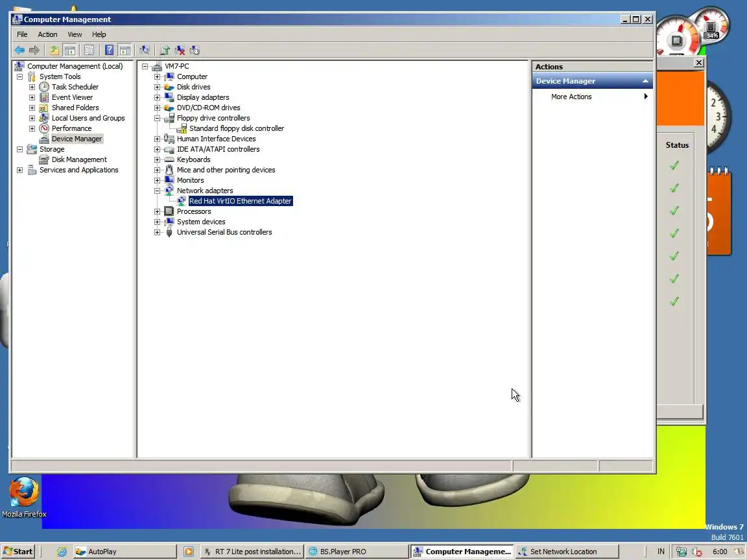Expand Universal Serial Bus controllers category
Image resolution: width=747 pixels, height=560 pixels.
click(x=157, y=233)
